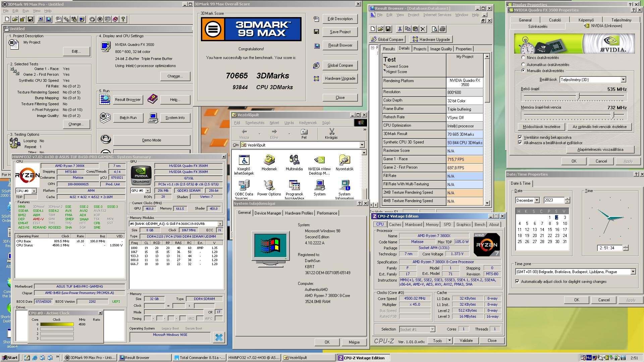
Task: Click Start button on taskbar
Action: pos(9,358)
